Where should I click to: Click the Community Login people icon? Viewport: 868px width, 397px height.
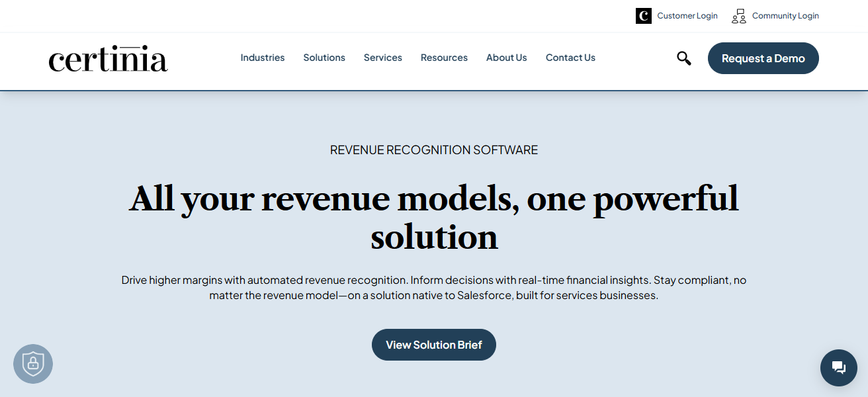pos(738,16)
